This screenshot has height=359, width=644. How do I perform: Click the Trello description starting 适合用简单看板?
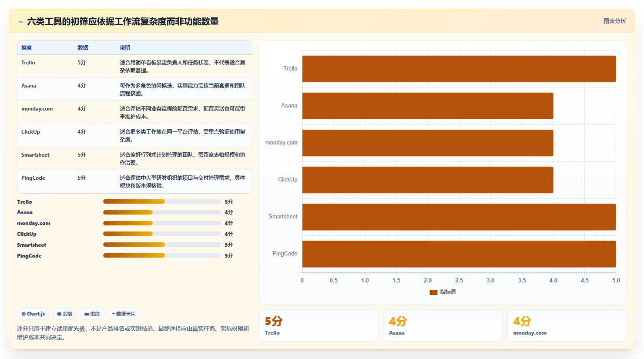(183, 67)
